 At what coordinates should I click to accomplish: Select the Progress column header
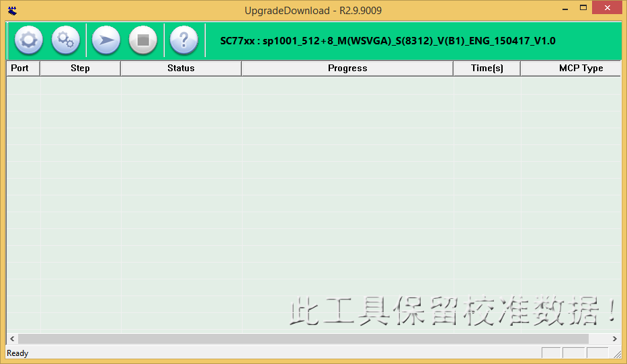point(347,69)
